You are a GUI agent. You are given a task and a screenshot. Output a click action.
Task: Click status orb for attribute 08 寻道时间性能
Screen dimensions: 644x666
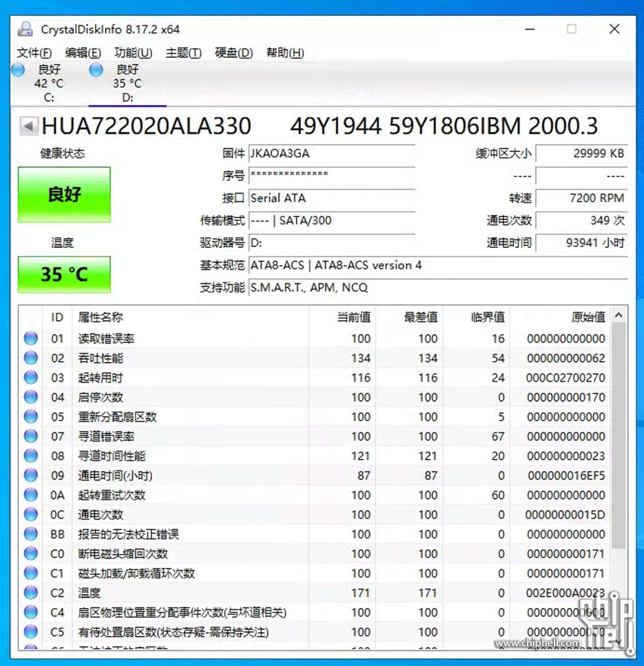coord(31,456)
